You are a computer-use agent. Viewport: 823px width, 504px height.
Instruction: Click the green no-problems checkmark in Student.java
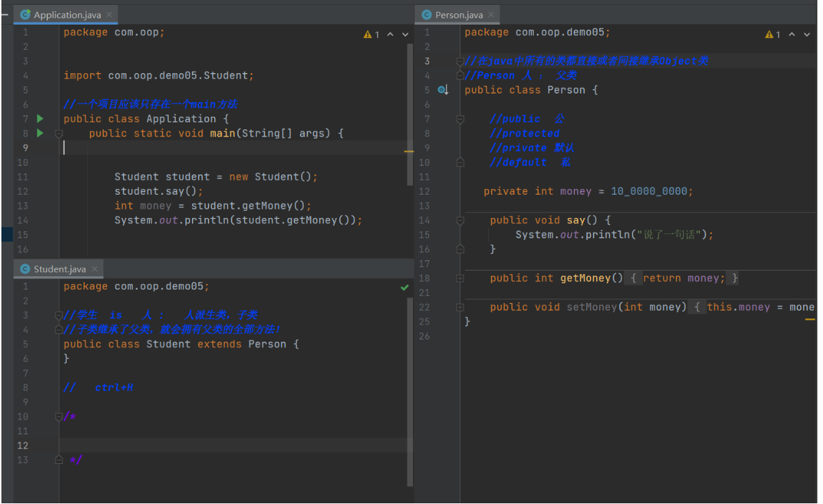(x=404, y=287)
